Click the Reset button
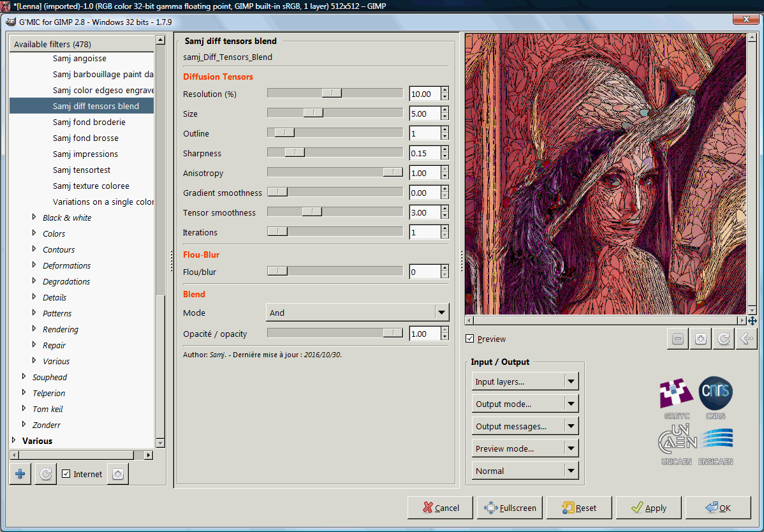The height and width of the screenshot is (532, 764). [579, 508]
